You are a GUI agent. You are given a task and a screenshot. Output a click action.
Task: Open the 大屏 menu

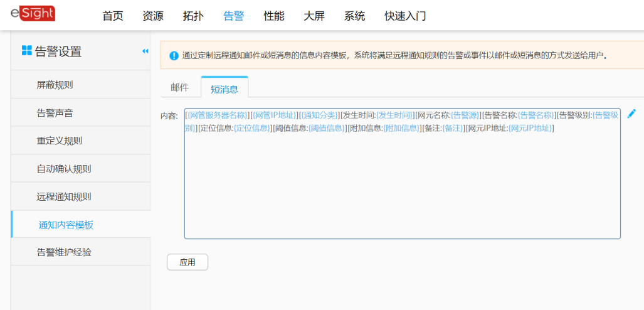(x=314, y=16)
